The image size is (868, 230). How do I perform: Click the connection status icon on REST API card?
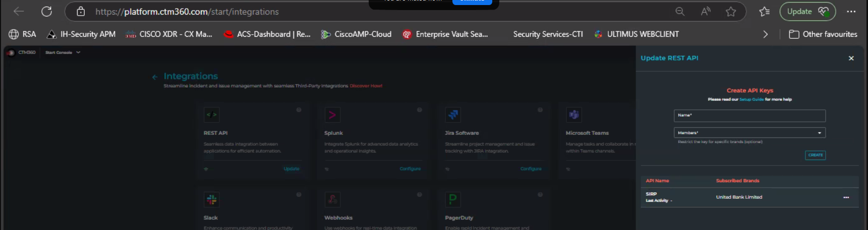[x=206, y=169]
